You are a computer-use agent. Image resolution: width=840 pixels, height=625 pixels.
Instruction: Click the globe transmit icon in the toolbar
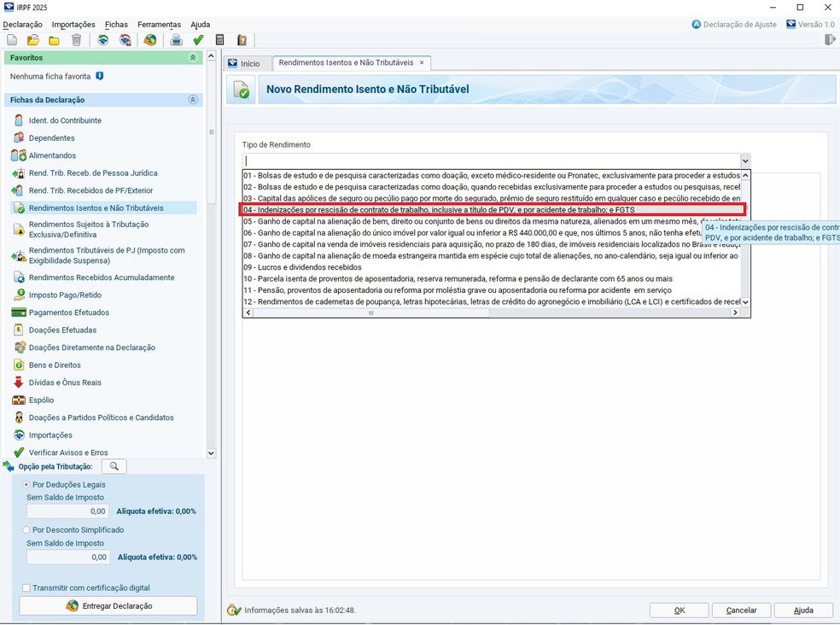click(150, 40)
